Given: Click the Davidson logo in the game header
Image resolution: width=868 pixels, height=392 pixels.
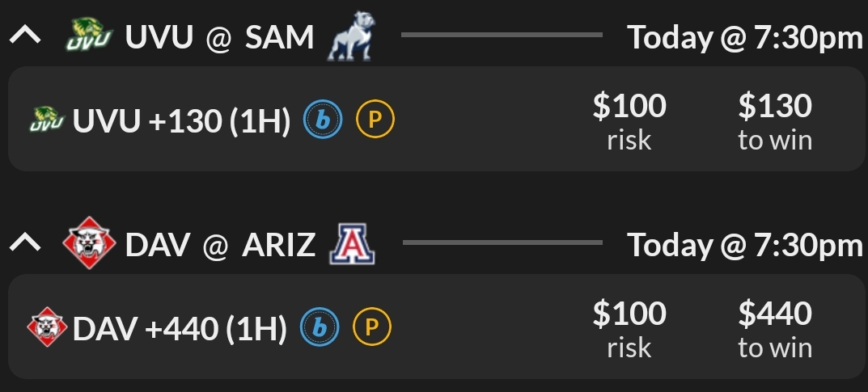Looking at the screenshot, I should (89, 244).
